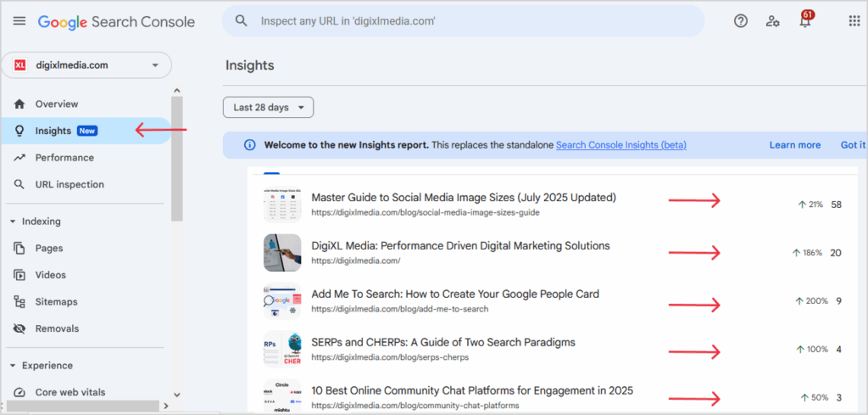This screenshot has width=868, height=415.
Task: Click the blog/serps-cherps URL
Action: point(390,357)
